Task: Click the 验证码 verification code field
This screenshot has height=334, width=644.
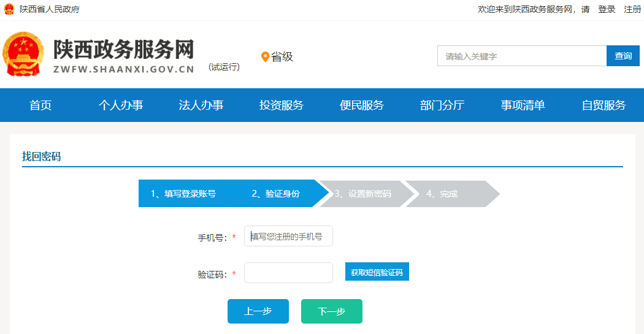Action: pyautogui.click(x=288, y=273)
